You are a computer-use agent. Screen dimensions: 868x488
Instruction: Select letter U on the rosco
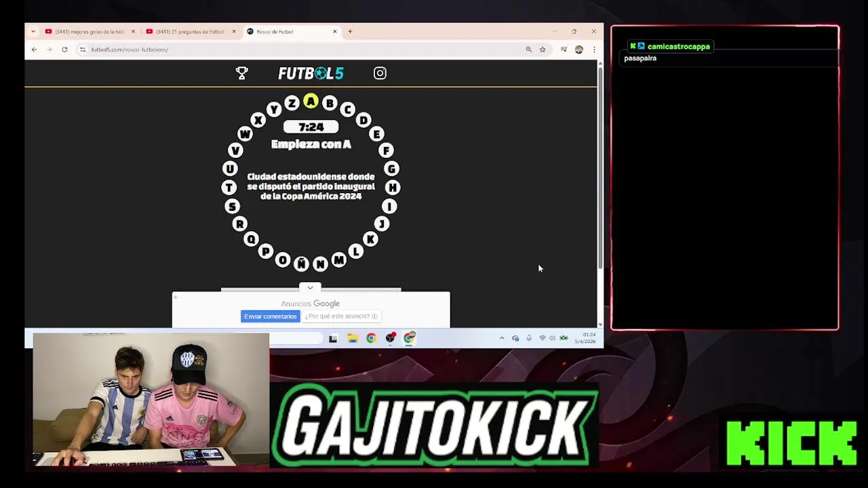(230, 169)
